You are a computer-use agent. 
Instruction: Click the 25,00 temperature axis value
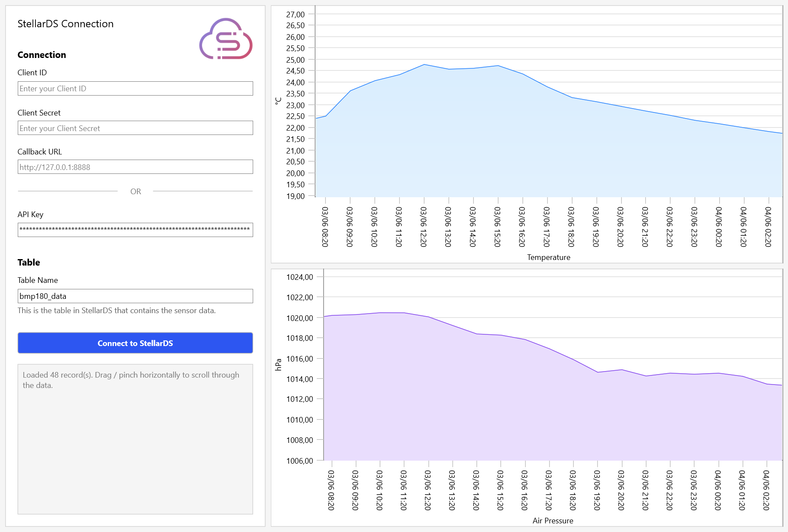pyautogui.click(x=295, y=60)
